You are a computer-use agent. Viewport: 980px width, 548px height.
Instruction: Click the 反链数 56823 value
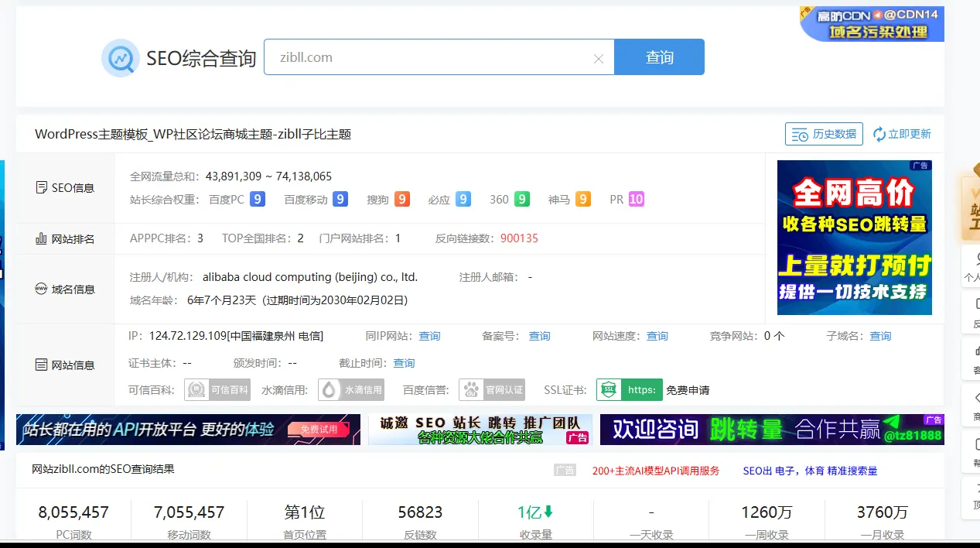click(420, 512)
